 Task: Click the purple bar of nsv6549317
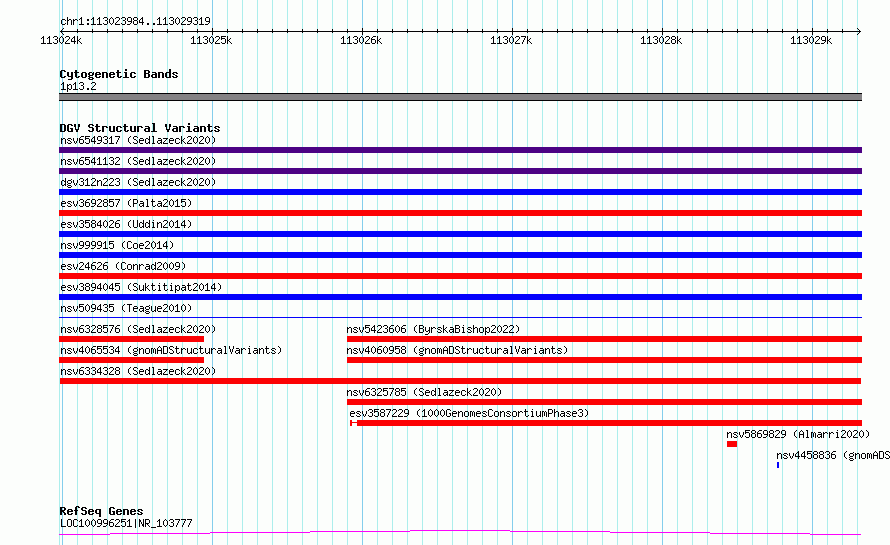tap(460, 150)
